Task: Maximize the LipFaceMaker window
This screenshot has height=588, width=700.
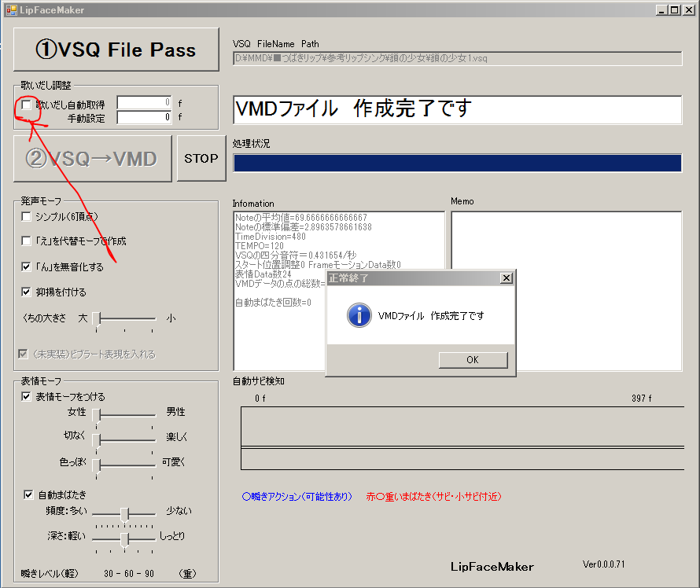Action: point(675,9)
